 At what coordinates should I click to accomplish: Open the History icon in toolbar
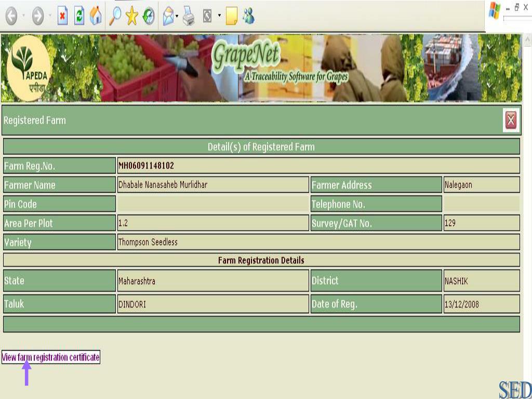[149, 16]
